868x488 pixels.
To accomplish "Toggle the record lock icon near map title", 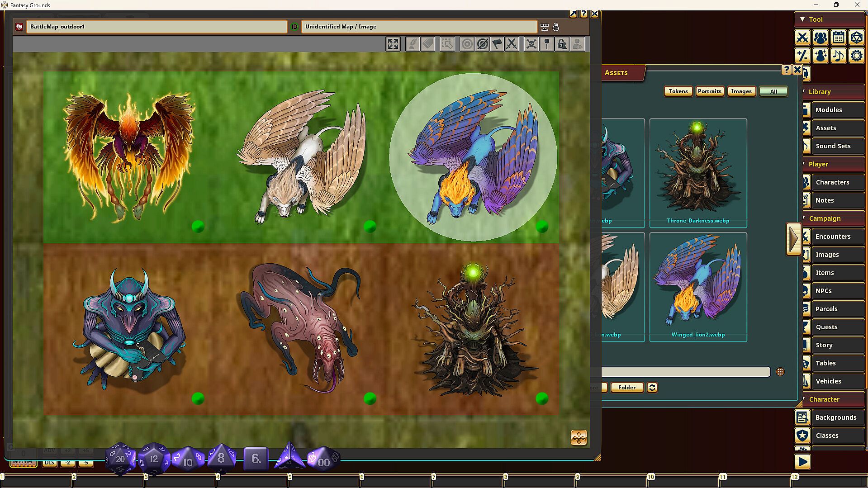I will [x=556, y=27].
